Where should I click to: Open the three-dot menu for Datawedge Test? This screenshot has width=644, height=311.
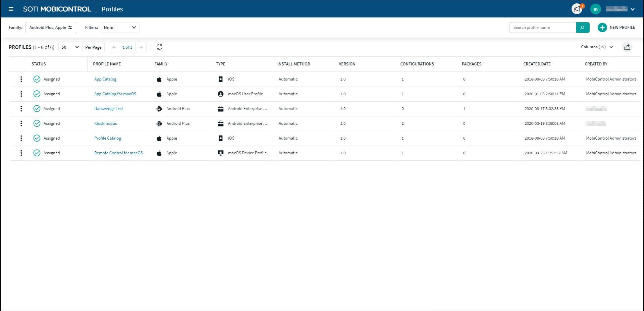click(x=21, y=108)
